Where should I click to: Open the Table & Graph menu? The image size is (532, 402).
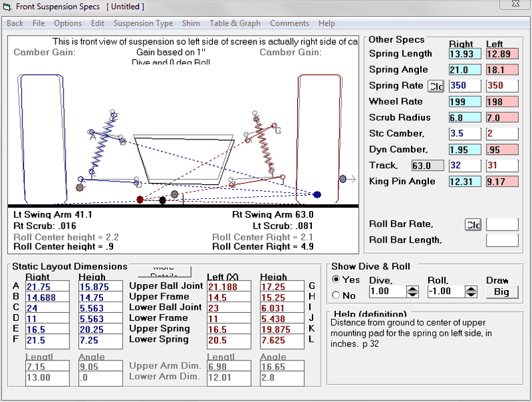pyautogui.click(x=235, y=23)
